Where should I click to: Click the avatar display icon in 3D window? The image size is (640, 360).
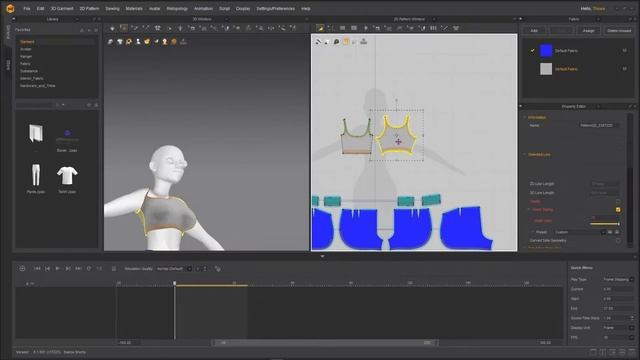(138, 42)
